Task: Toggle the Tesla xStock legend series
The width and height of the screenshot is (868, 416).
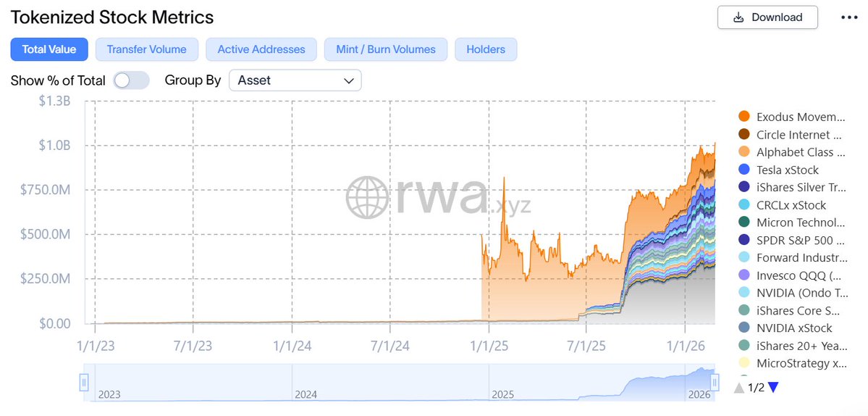Action: coord(788,170)
